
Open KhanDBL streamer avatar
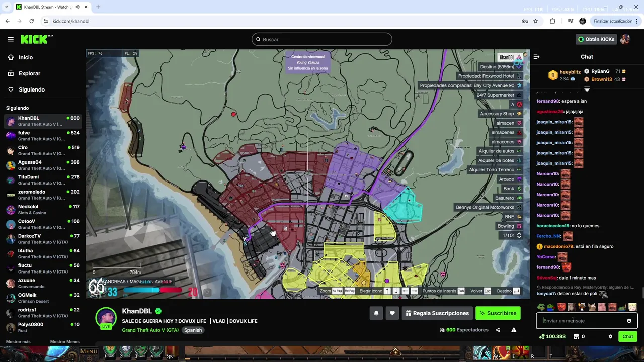click(106, 318)
